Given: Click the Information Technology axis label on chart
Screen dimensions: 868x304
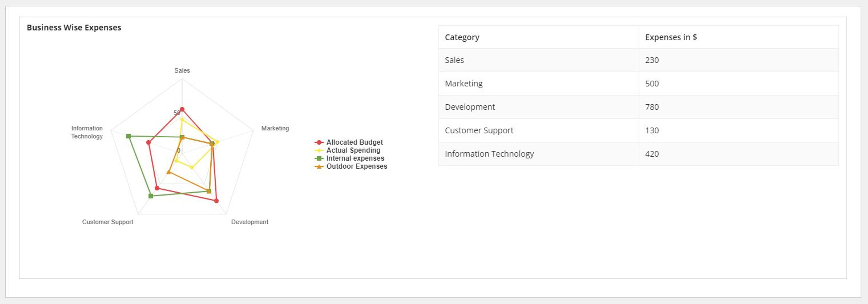Looking at the screenshot, I should [87, 132].
